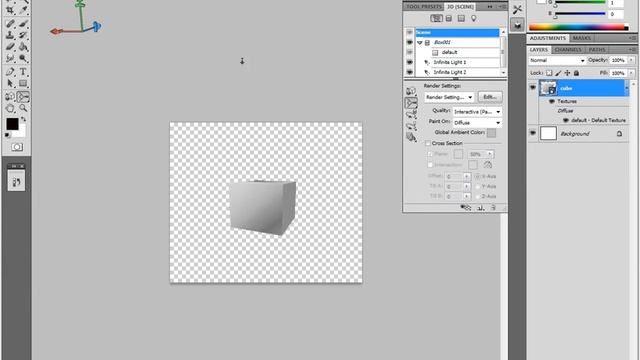
Task: Select the Smudge tool
Action: click(10, 58)
